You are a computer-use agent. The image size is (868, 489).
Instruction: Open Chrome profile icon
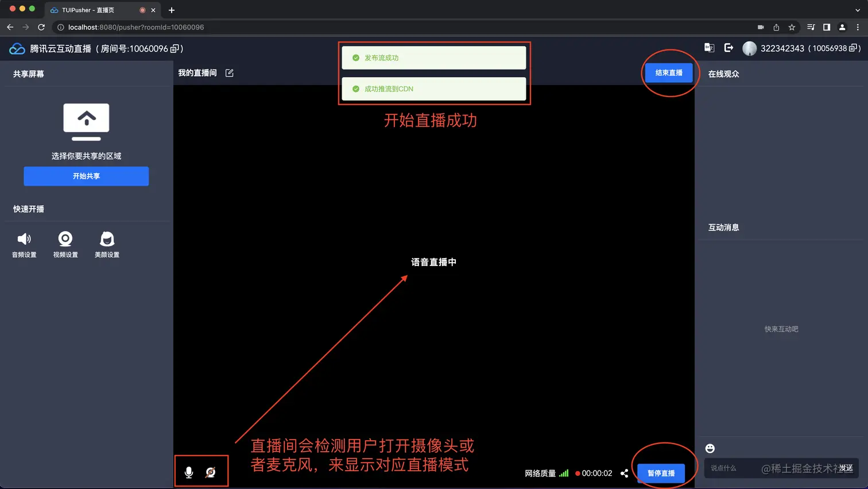[842, 27]
